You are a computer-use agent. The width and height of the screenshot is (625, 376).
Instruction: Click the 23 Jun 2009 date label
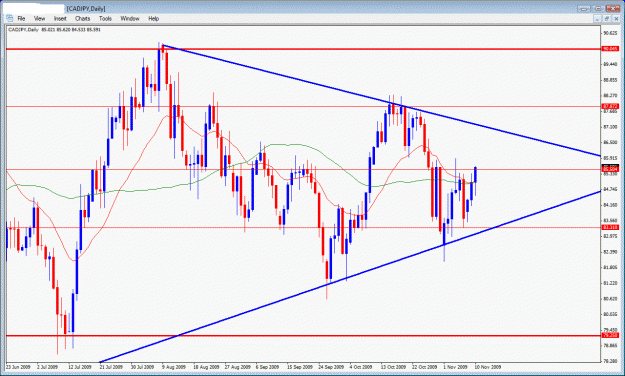[x=18, y=367]
